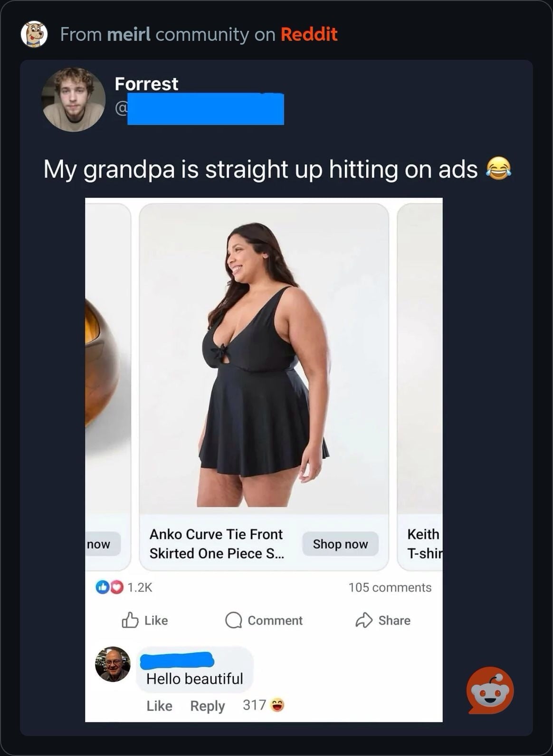Open the Keith T-shirt carousel card
The height and width of the screenshot is (756, 553).
pyautogui.click(x=420, y=387)
